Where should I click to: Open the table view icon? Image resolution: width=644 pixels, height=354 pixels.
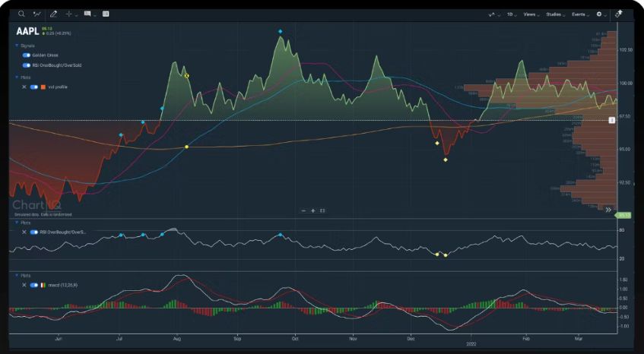[106, 14]
